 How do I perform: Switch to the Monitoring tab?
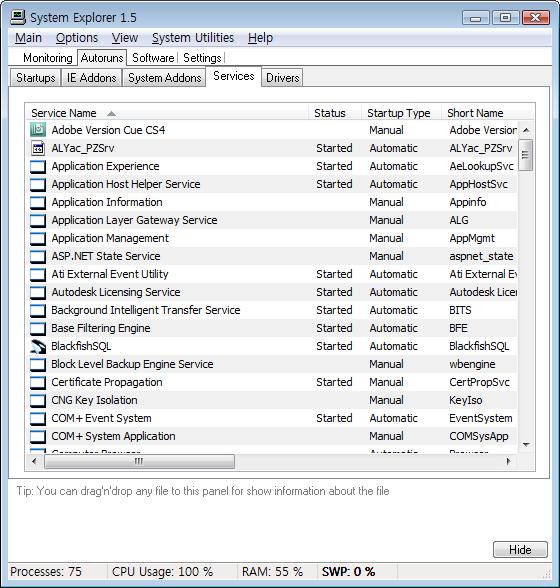[x=48, y=58]
